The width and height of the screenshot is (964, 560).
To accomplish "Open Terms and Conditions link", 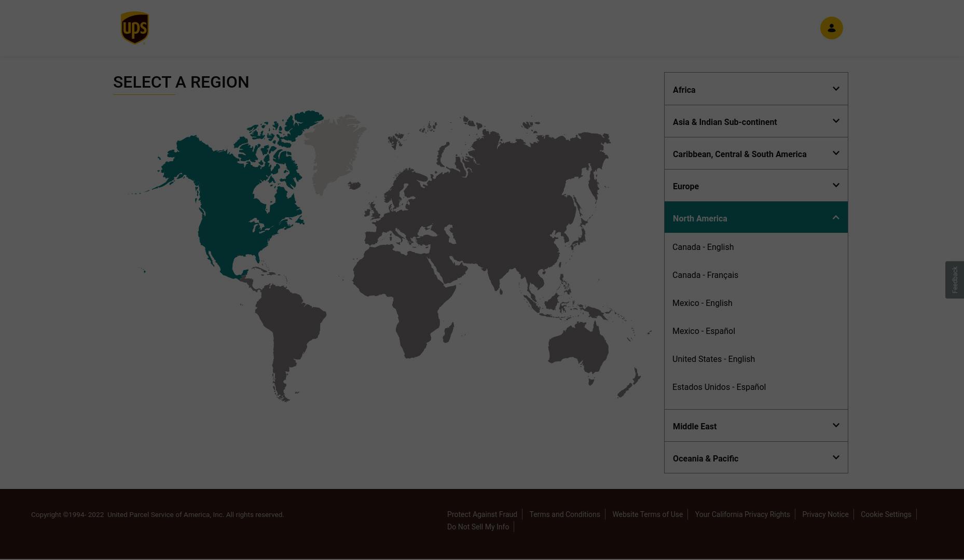I will (x=564, y=514).
